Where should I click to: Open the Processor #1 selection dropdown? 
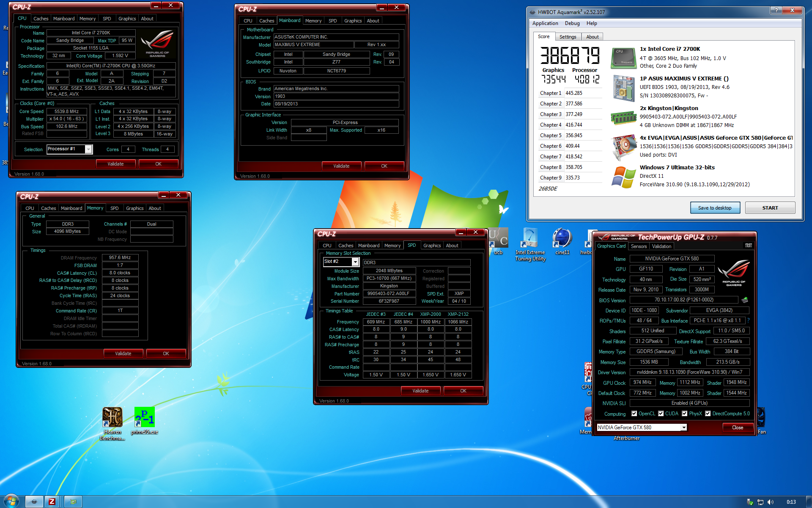click(88, 149)
